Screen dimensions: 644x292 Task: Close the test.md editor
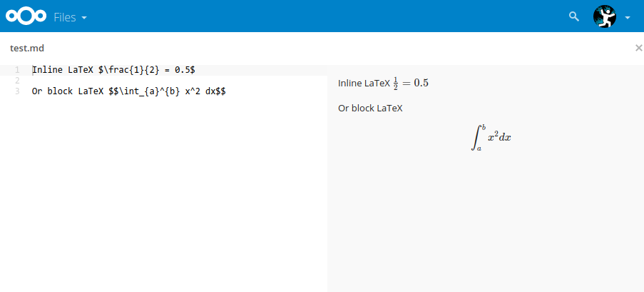pyautogui.click(x=638, y=48)
